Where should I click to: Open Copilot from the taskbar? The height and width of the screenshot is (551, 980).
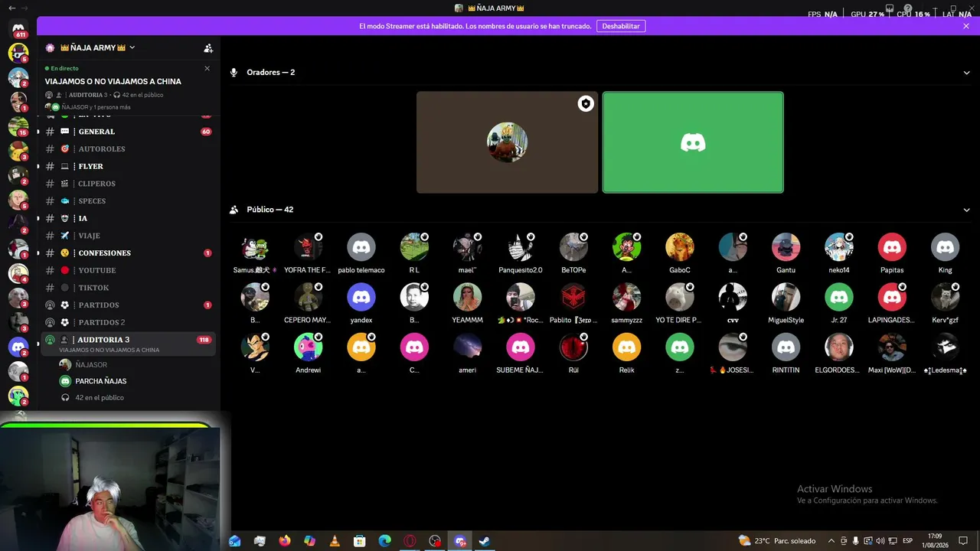point(309,541)
